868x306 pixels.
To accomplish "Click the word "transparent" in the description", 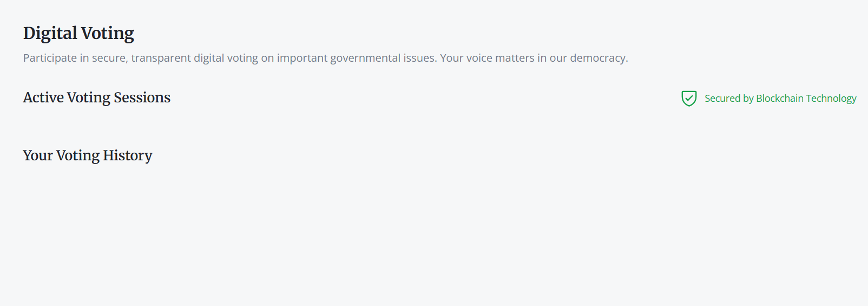I will click(161, 58).
